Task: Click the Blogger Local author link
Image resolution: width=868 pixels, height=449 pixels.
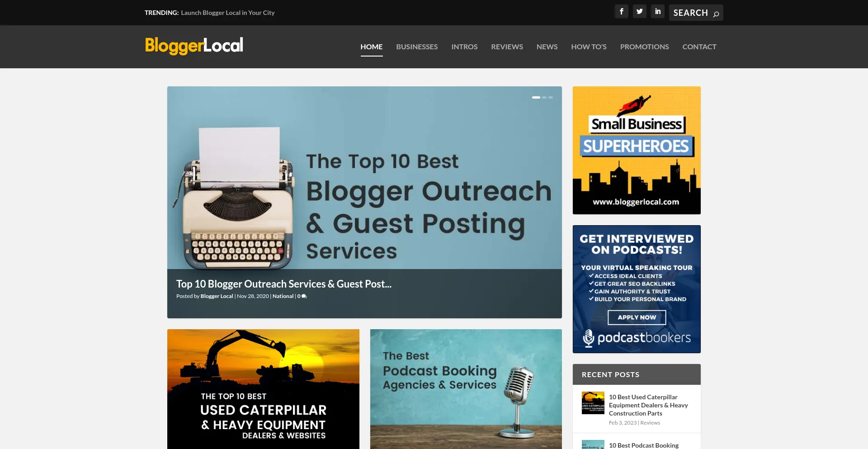Action: point(217,296)
